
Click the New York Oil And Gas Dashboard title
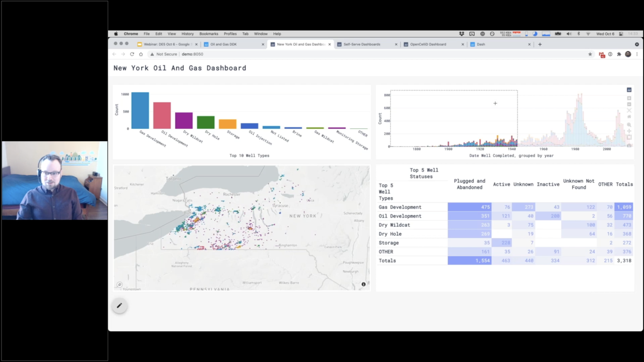pos(180,68)
